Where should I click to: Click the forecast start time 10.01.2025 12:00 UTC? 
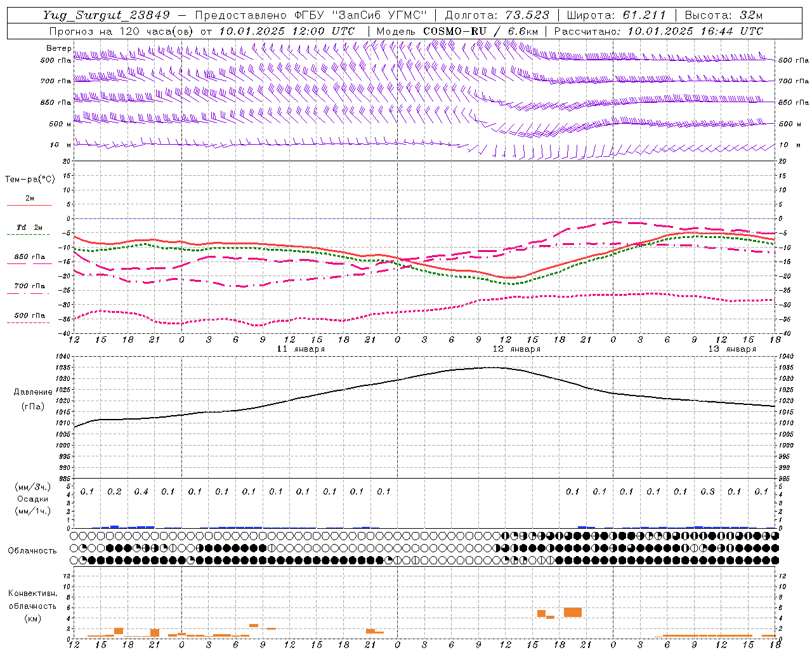point(286,31)
